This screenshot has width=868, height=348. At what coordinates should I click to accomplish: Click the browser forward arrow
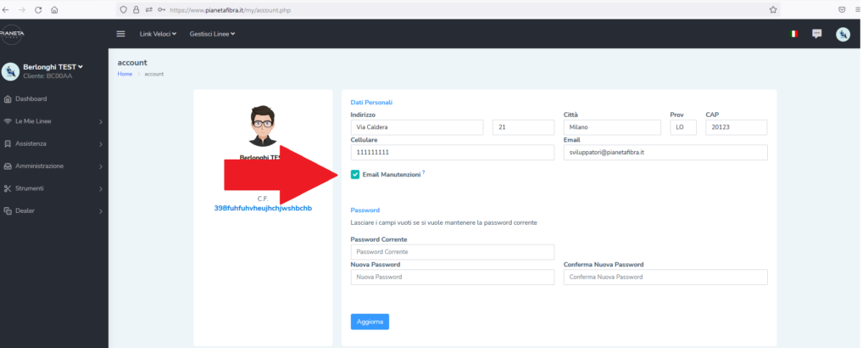point(21,10)
